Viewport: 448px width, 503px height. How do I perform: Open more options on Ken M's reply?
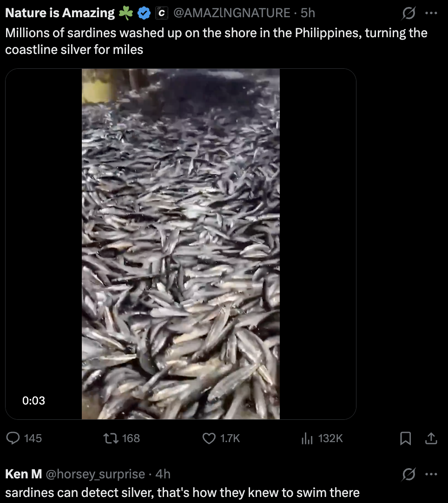point(431,474)
